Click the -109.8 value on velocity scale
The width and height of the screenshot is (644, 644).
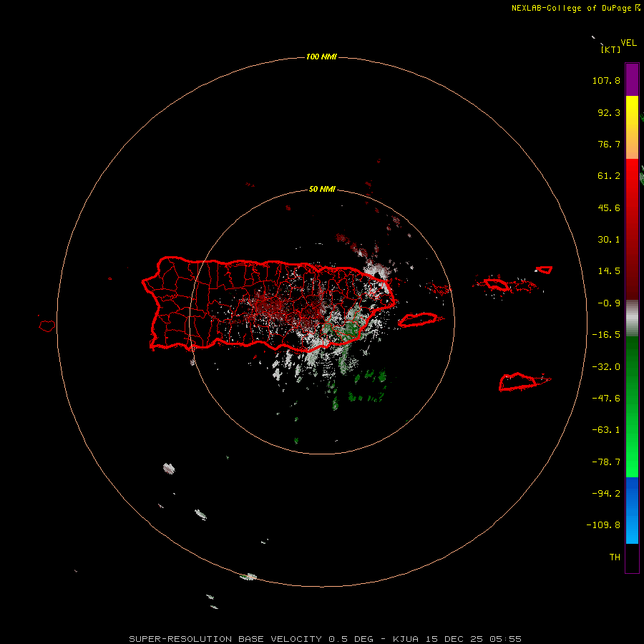tap(603, 525)
